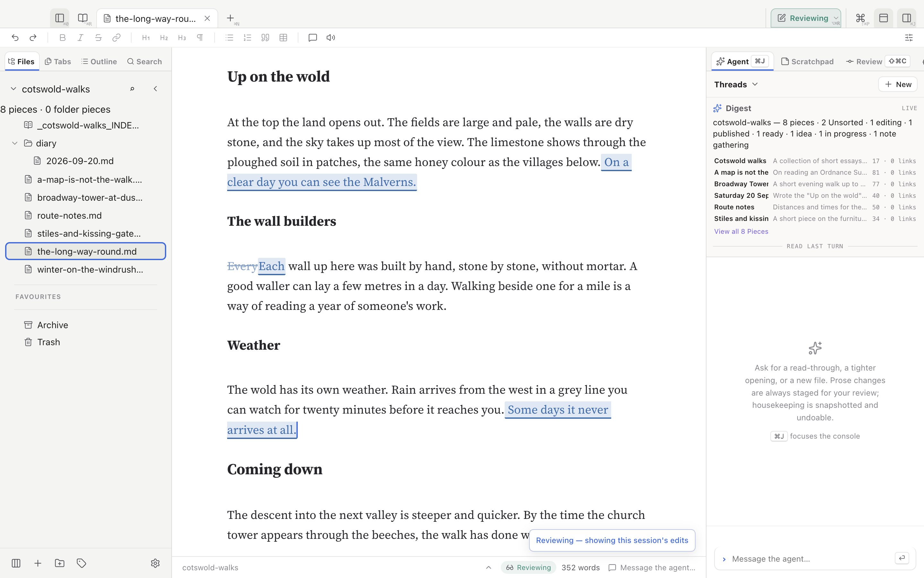Collapse the diary folder
Screen dimensions: 924x578
(x=14, y=143)
